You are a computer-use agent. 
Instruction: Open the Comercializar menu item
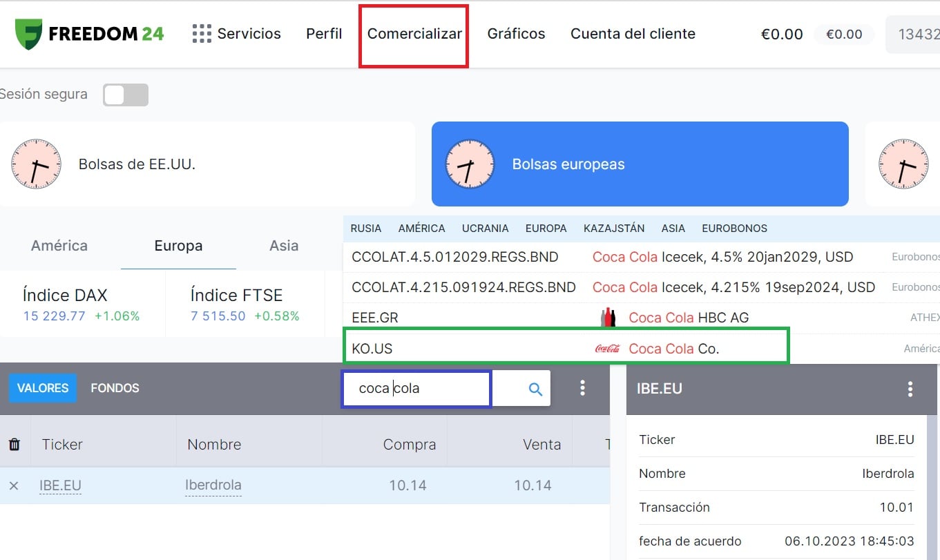pyautogui.click(x=414, y=34)
